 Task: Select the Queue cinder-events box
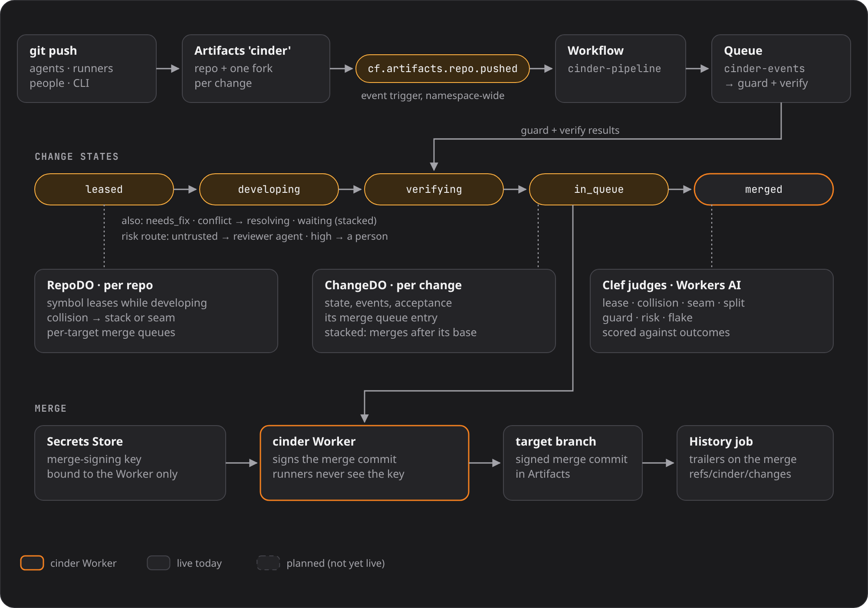781,69
